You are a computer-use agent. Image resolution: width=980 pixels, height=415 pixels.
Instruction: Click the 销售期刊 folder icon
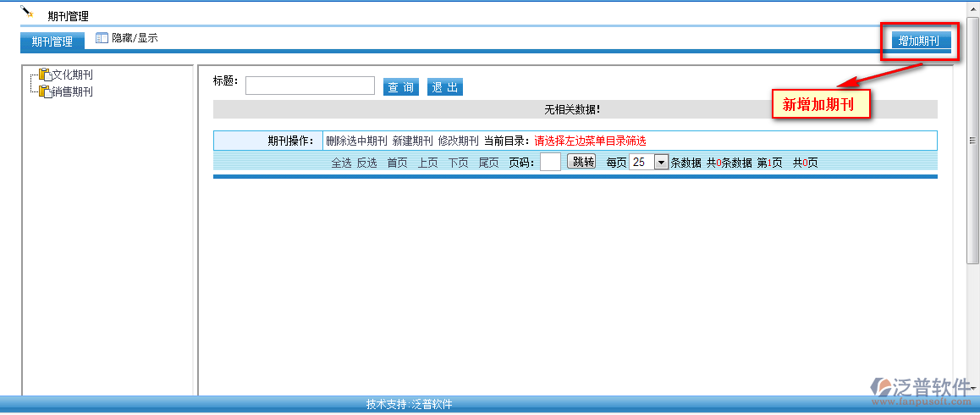pyautogui.click(x=46, y=91)
